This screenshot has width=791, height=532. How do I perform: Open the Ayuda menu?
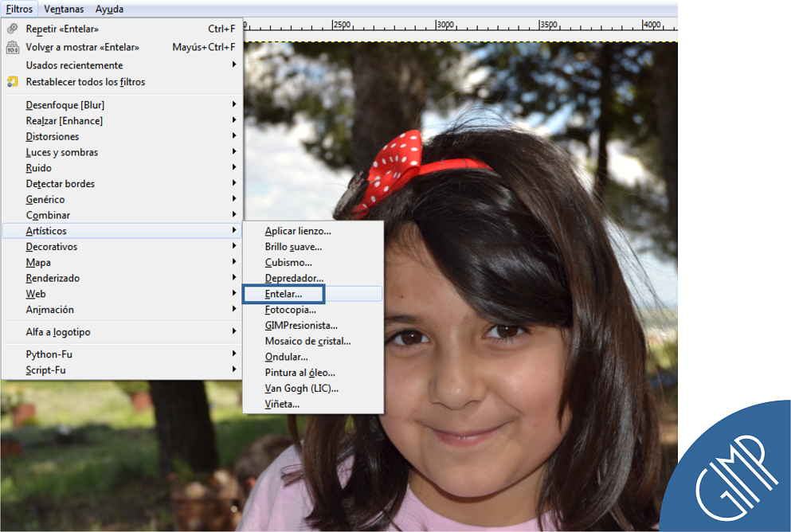[109, 9]
